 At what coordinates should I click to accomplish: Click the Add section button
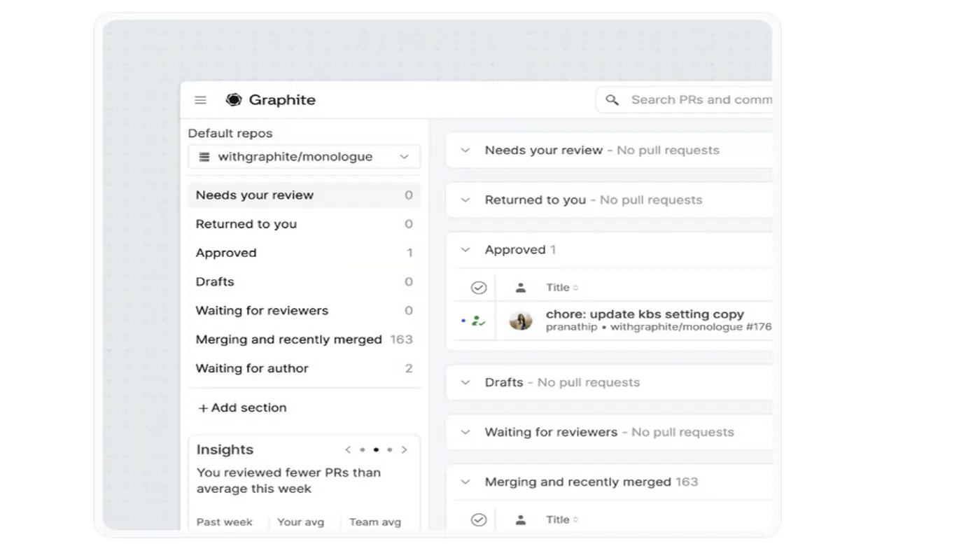click(x=242, y=407)
